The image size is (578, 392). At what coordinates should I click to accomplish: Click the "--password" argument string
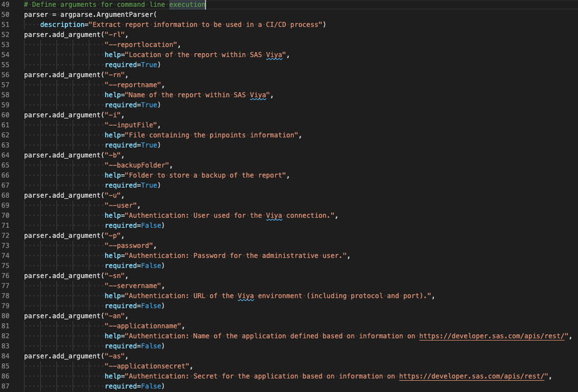coord(131,246)
